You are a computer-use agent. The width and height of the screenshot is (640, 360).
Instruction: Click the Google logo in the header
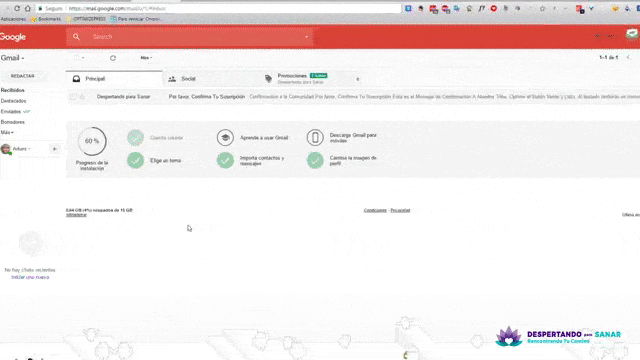pyautogui.click(x=13, y=37)
